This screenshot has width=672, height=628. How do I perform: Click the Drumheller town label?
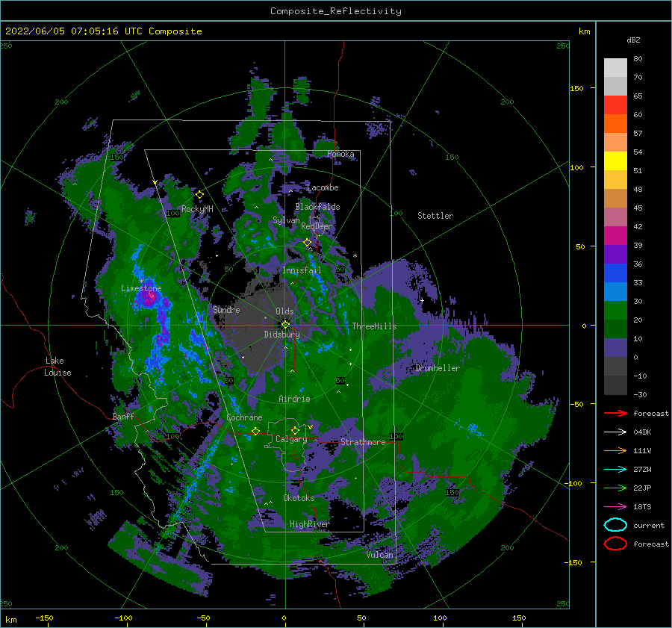[x=437, y=368]
